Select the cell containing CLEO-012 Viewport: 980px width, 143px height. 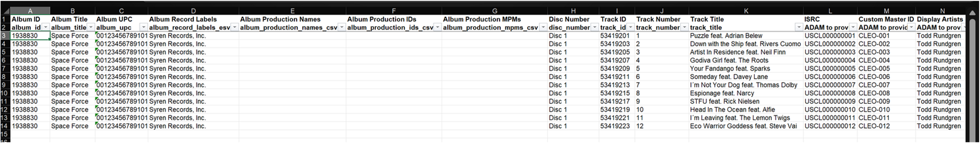(874, 126)
